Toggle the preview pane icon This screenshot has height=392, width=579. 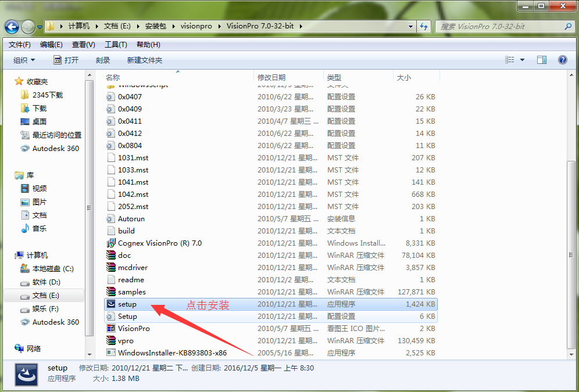542,60
